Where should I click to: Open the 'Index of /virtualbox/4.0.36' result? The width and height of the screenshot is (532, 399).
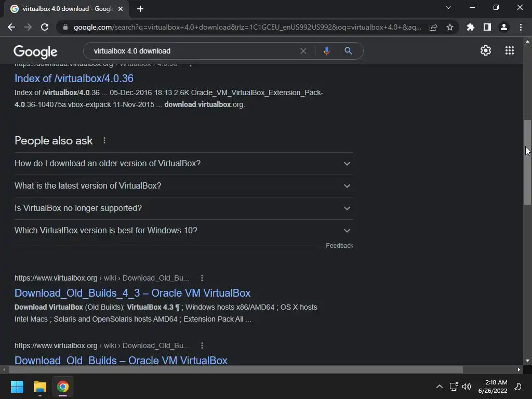tap(74, 78)
